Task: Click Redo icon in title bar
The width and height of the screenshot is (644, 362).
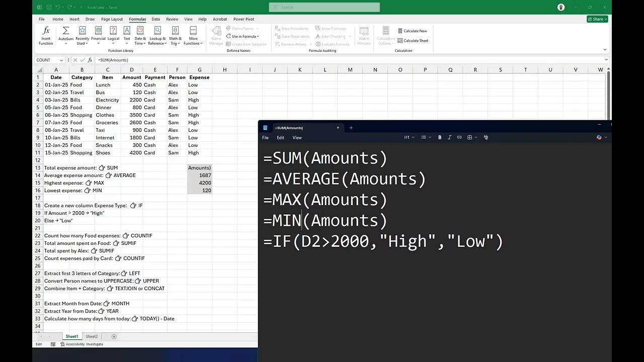Action: [69, 8]
